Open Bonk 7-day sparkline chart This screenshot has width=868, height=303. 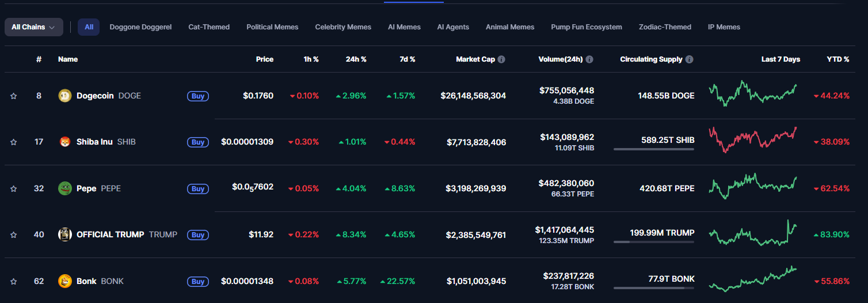[753, 279]
